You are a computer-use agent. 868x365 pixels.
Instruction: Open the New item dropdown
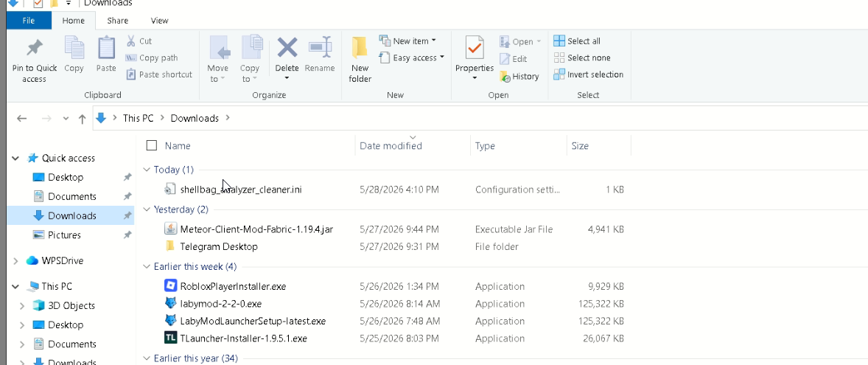(408, 41)
